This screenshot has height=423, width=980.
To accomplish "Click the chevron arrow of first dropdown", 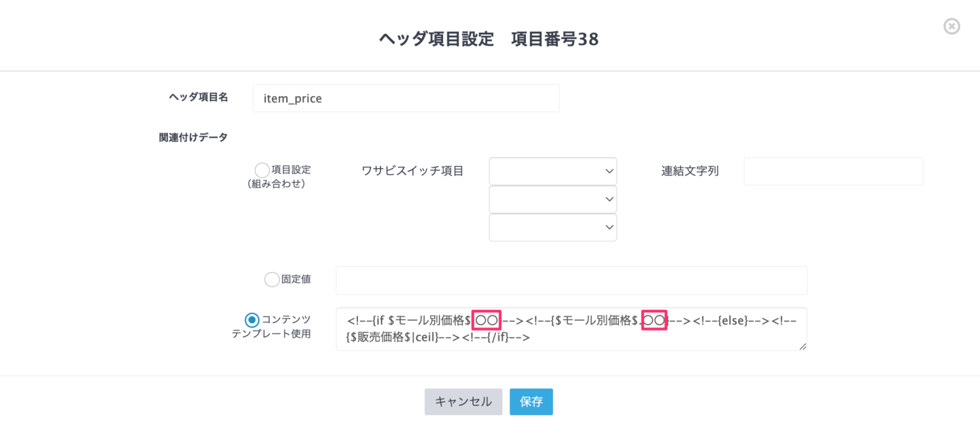I will pos(609,171).
